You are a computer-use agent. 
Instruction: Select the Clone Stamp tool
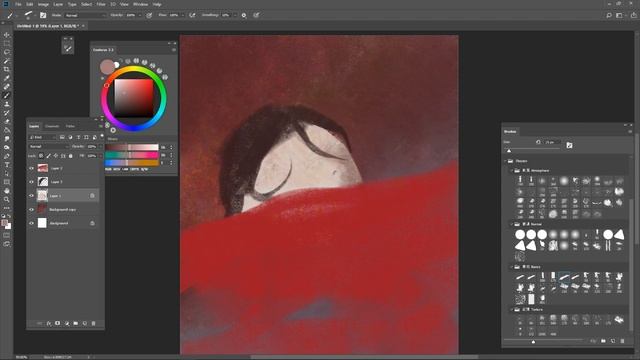(7, 104)
